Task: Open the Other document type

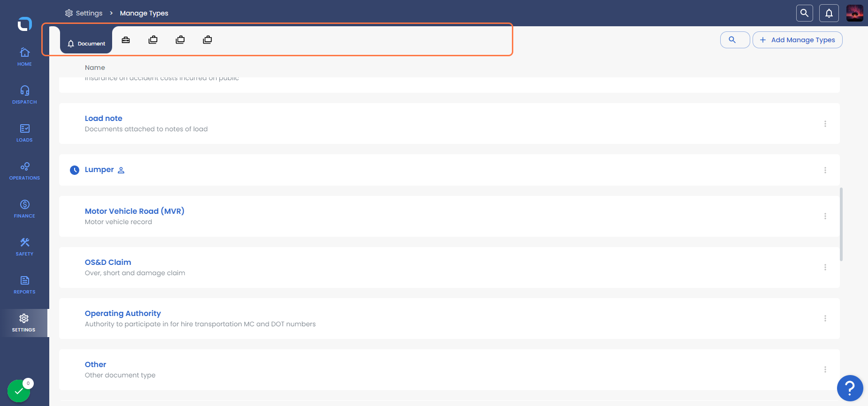Action: (x=95, y=365)
